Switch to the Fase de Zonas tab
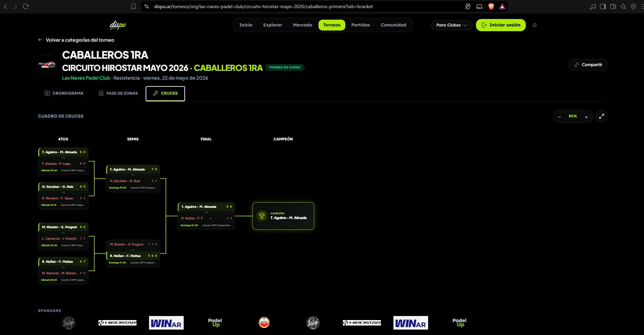644x335 pixels. tap(118, 93)
